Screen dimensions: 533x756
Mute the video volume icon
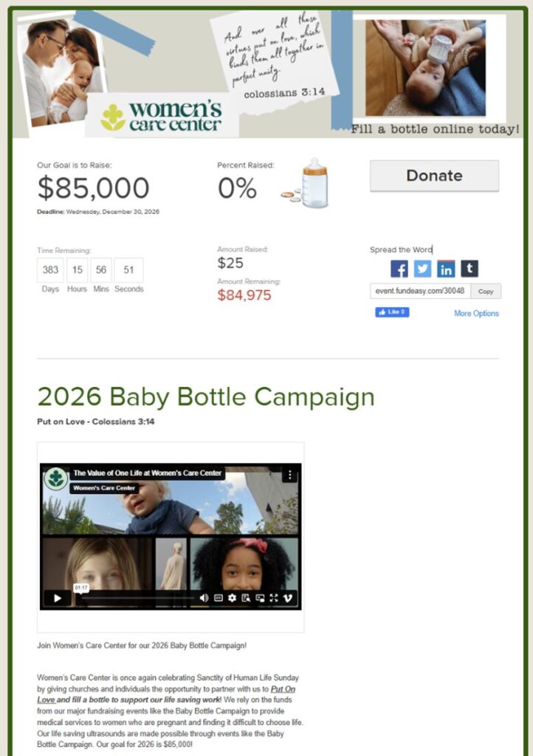tap(204, 598)
